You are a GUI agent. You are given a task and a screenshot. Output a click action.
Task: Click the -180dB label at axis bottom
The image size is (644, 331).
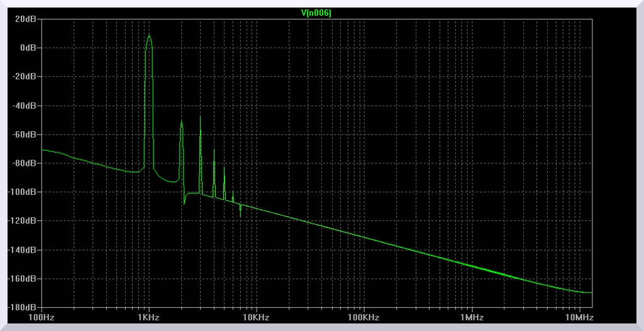coord(23,308)
